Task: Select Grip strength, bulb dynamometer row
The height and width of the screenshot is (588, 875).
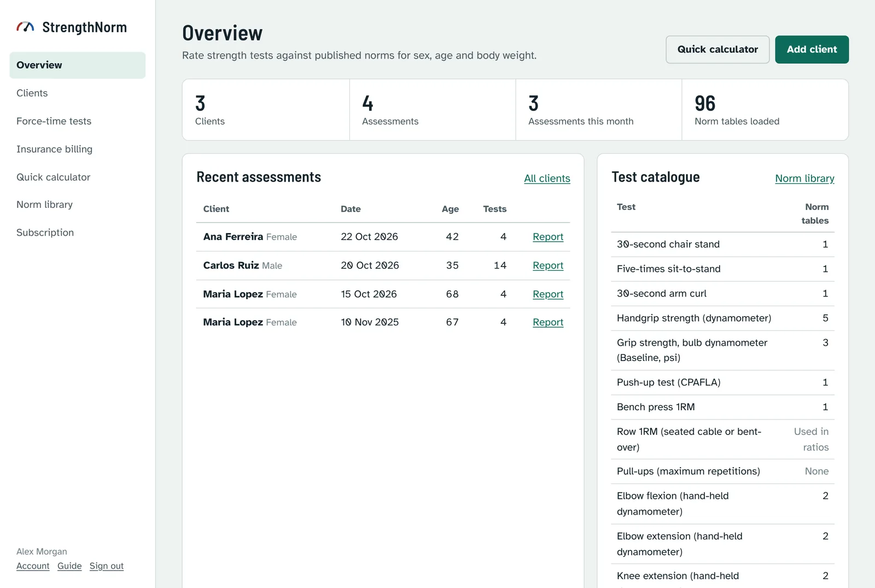Action: pyautogui.click(x=722, y=351)
